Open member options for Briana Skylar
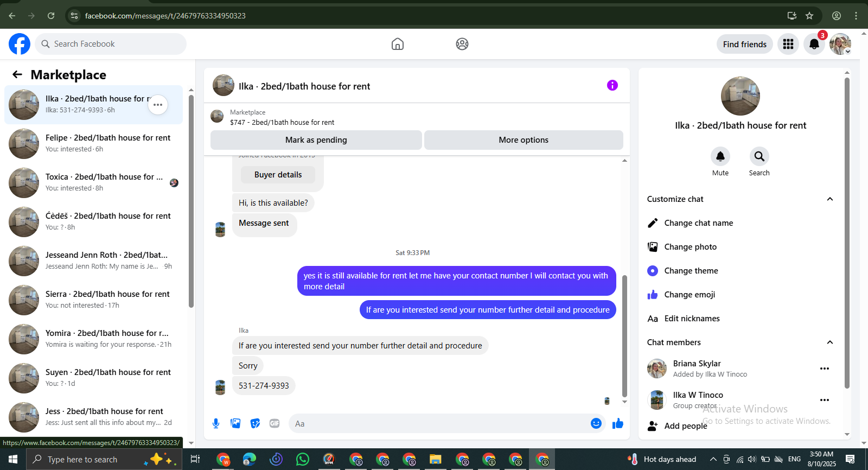 pos(825,369)
